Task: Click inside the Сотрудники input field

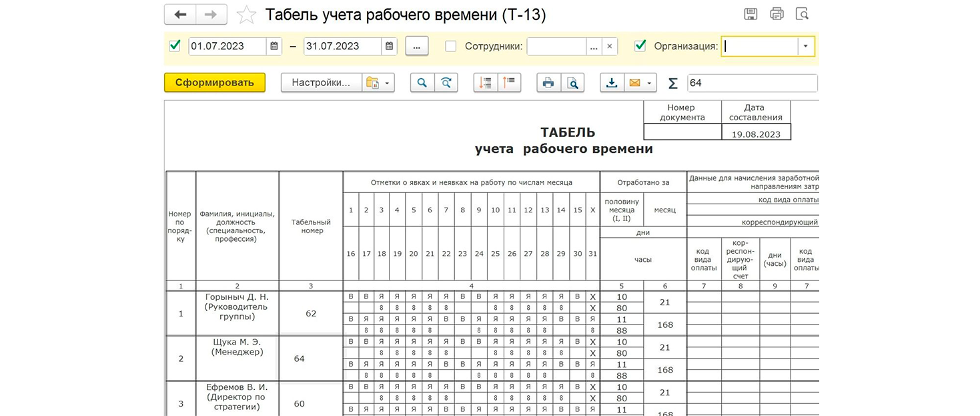Action: (556, 46)
